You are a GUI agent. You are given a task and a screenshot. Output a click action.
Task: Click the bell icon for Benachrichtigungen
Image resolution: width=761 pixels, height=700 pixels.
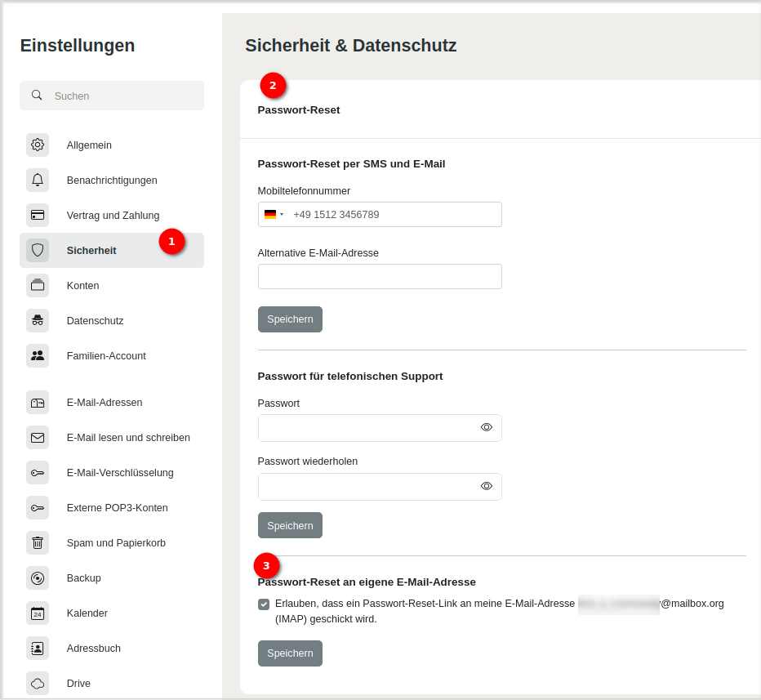pos(38,180)
